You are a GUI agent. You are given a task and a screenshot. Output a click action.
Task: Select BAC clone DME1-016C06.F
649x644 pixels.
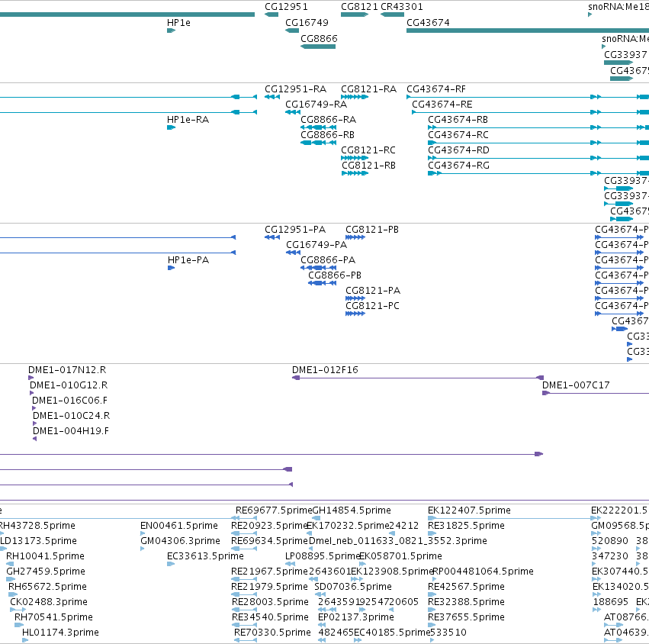coord(69,401)
